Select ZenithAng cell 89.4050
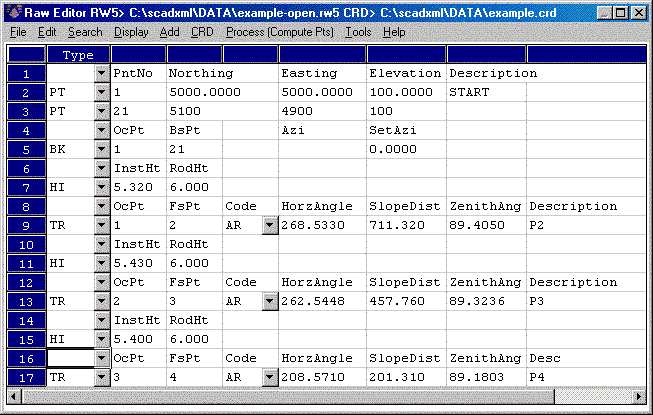The image size is (653, 415). tap(486, 225)
